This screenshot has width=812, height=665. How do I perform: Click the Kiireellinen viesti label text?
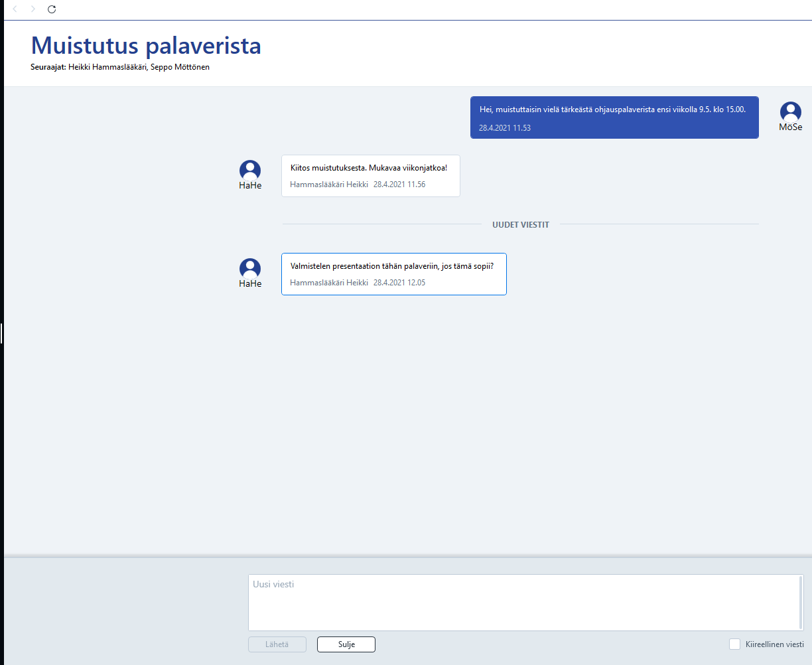point(774,644)
